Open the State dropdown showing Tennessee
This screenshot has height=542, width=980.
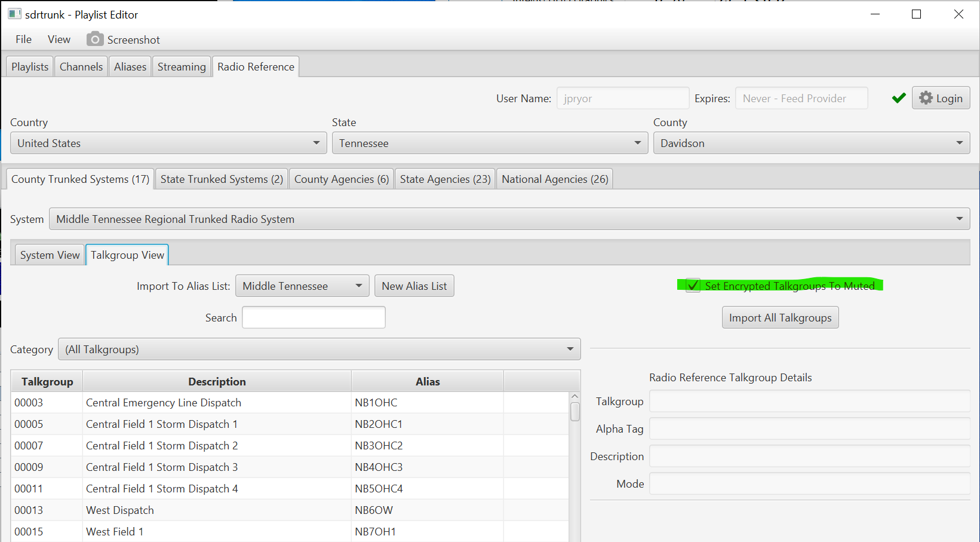[x=637, y=143]
